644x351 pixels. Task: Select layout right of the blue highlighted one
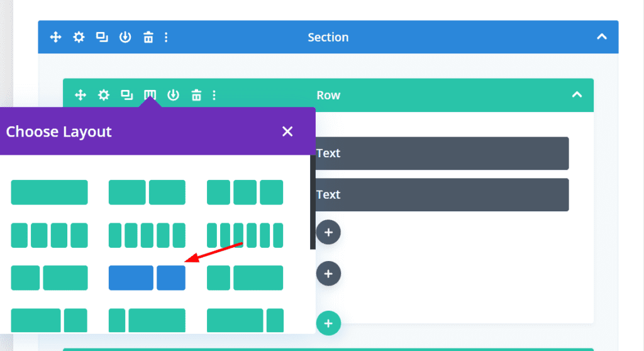(x=245, y=278)
